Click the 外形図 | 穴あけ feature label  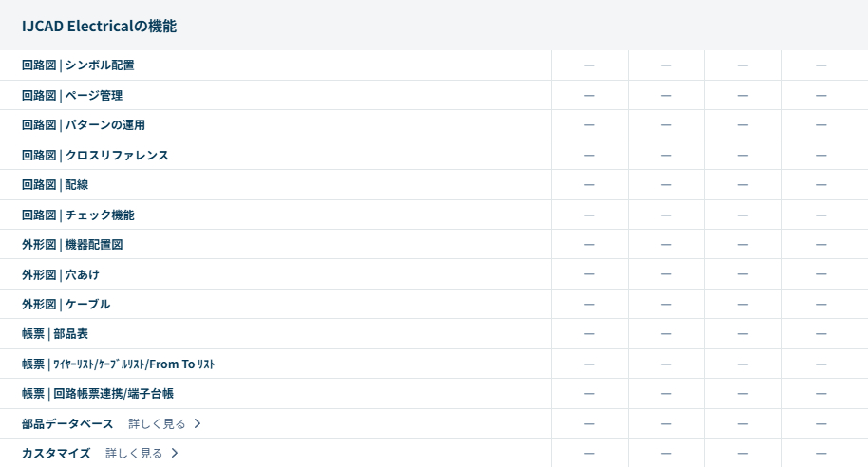point(61,274)
